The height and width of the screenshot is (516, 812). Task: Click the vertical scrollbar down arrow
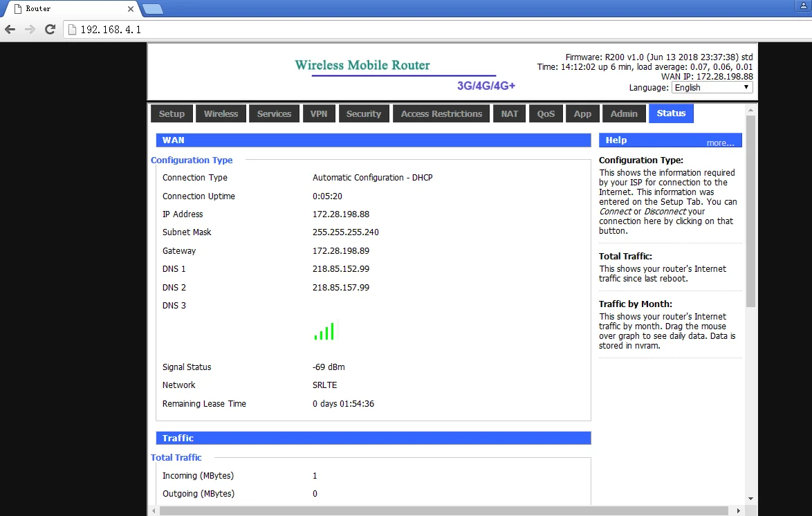tap(750, 498)
